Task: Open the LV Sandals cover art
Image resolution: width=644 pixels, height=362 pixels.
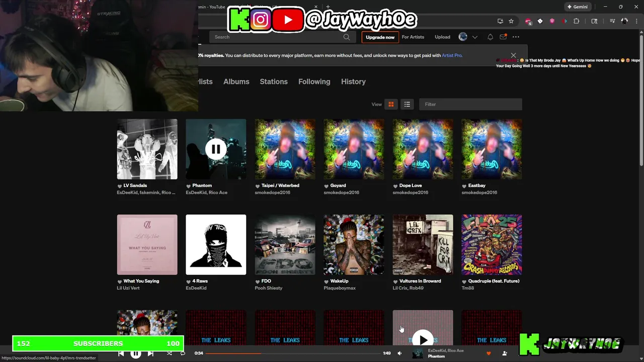Action: click(x=147, y=149)
